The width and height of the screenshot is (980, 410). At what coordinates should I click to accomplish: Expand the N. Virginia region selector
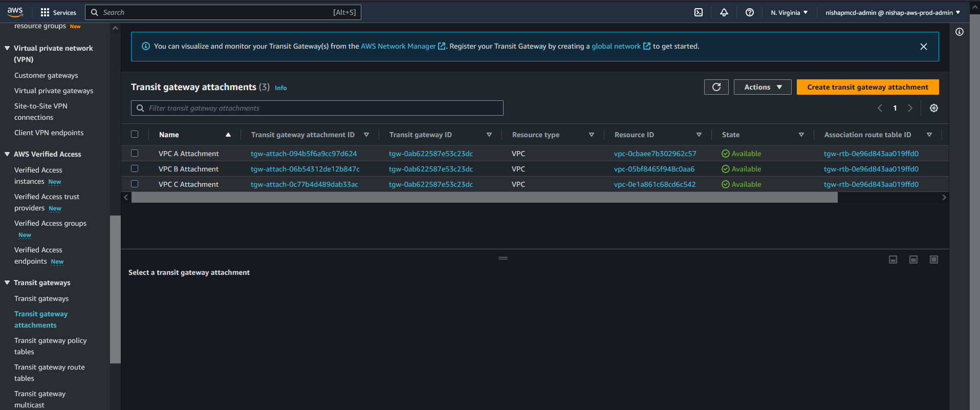789,12
